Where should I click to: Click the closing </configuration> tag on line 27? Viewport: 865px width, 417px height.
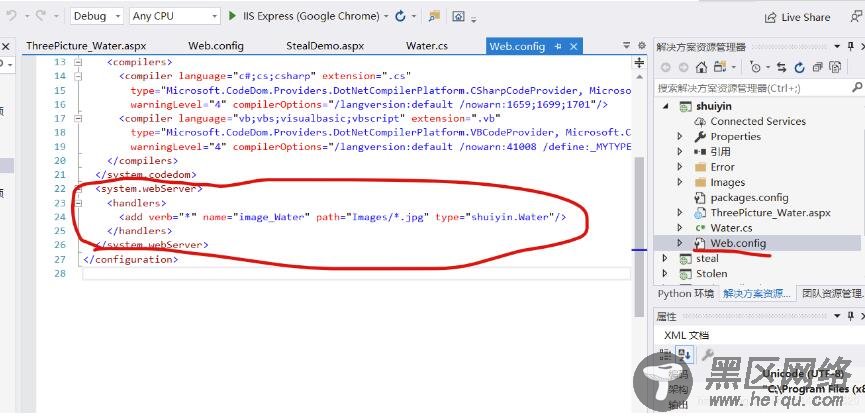131,259
